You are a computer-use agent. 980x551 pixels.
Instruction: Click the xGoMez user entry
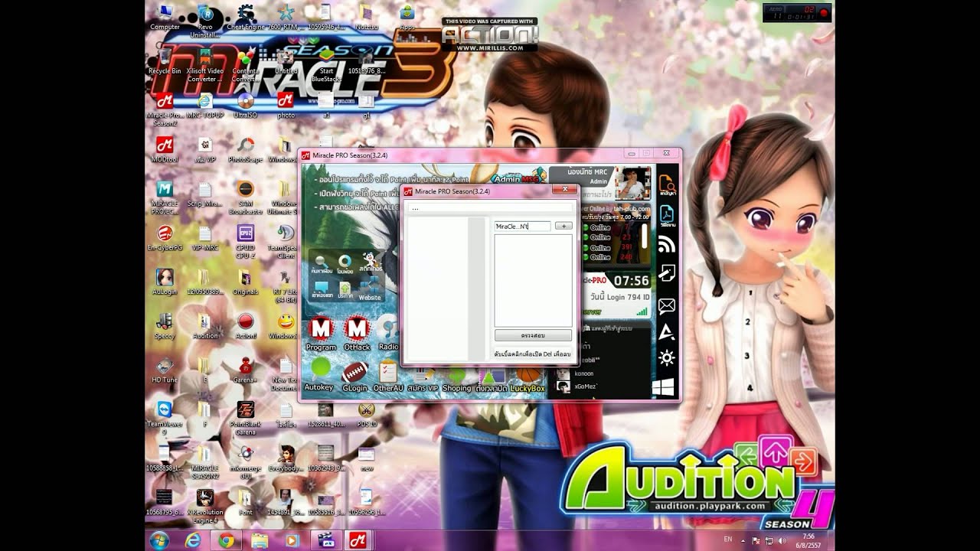coord(585,386)
